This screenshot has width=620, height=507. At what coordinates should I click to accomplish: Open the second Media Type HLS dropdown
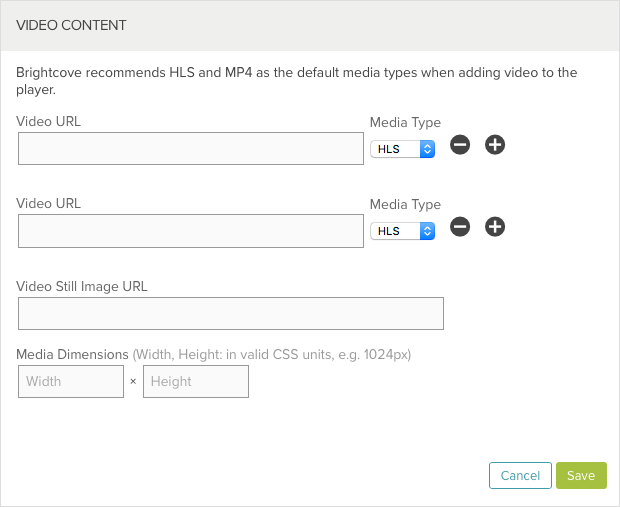pos(403,231)
